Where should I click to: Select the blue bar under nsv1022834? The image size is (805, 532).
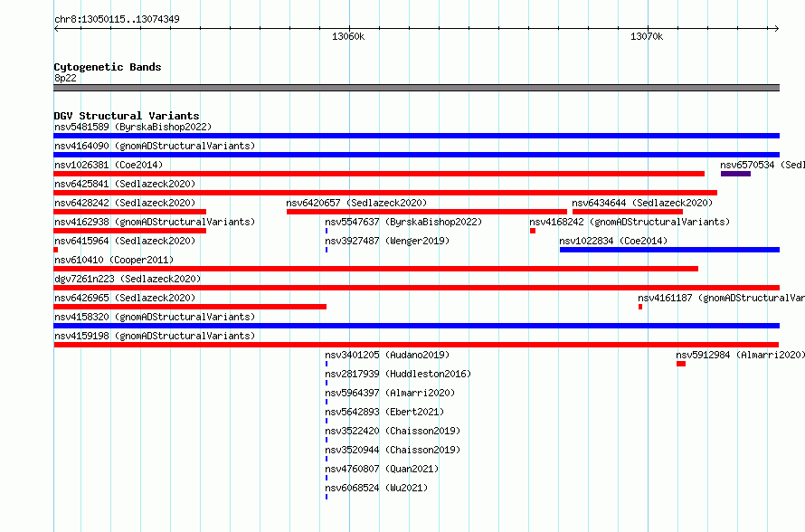(669, 250)
